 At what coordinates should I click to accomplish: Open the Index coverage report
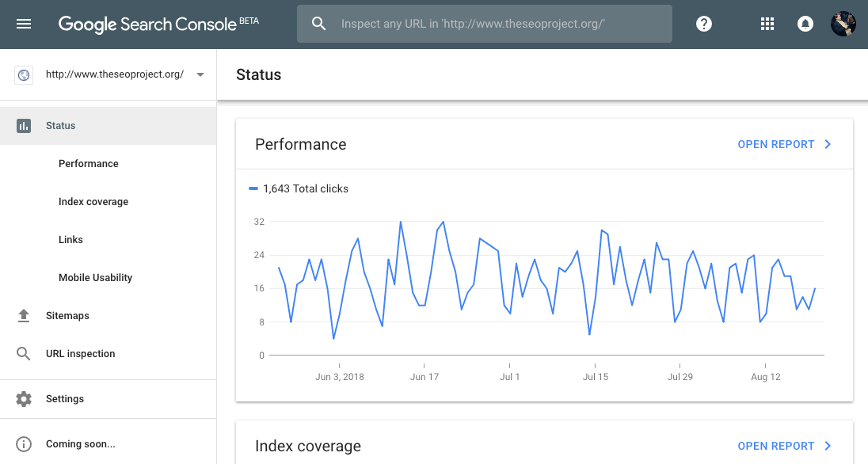776,446
